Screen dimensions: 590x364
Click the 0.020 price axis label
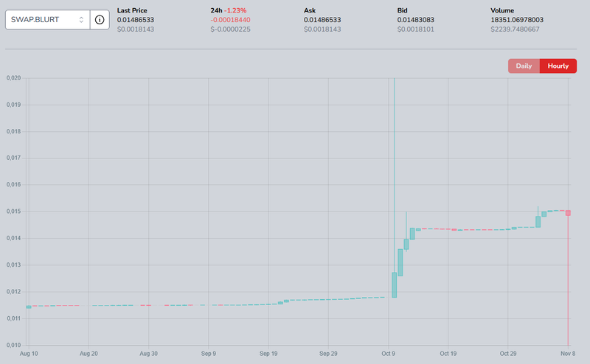(13, 77)
